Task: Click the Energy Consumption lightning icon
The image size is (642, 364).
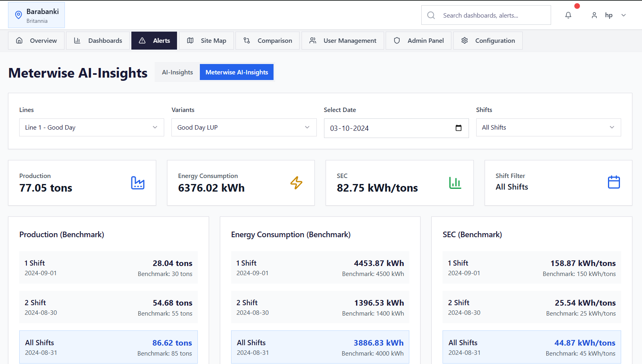Action: coord(296,183)
